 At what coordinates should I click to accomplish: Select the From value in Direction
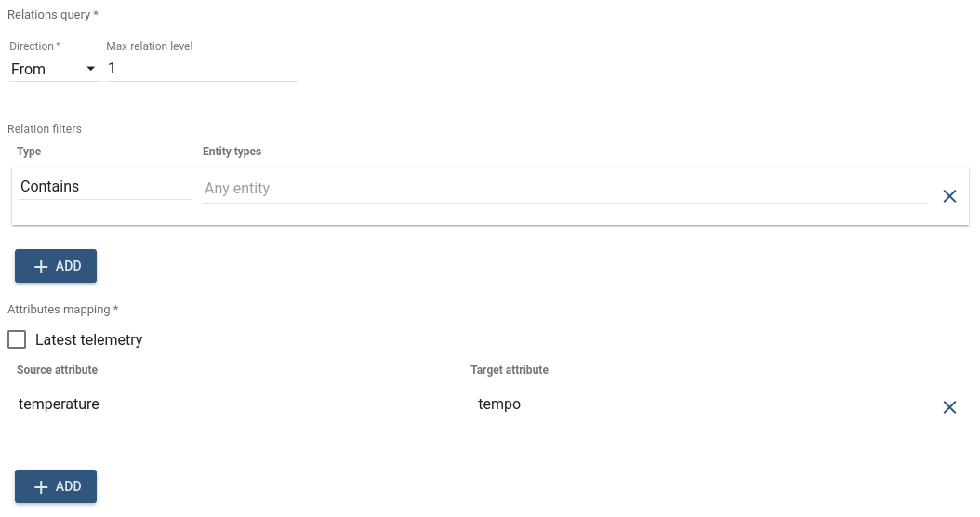[28, 70]
